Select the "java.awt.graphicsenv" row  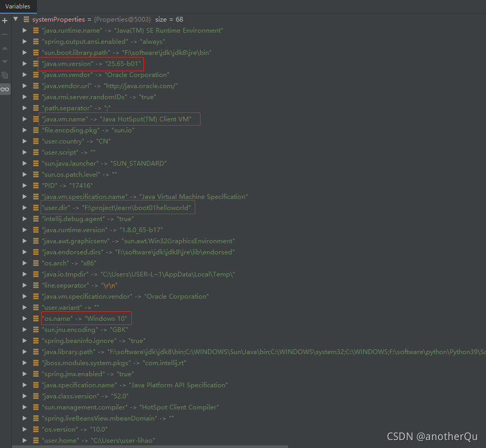[138, 241]
